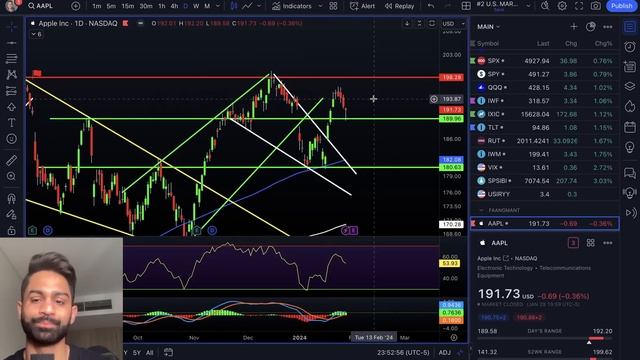Screen dimensions: 640x360
Task: Select the All date range
Action: pos(150,353)
